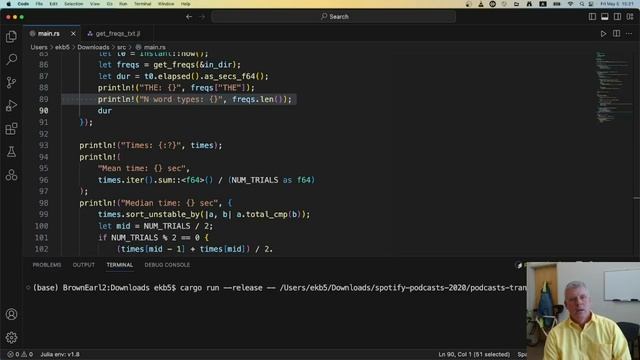This screenshot has width=640, height=360.
Task: Click the src breadcrumb segment
Action: coord(121,47)
